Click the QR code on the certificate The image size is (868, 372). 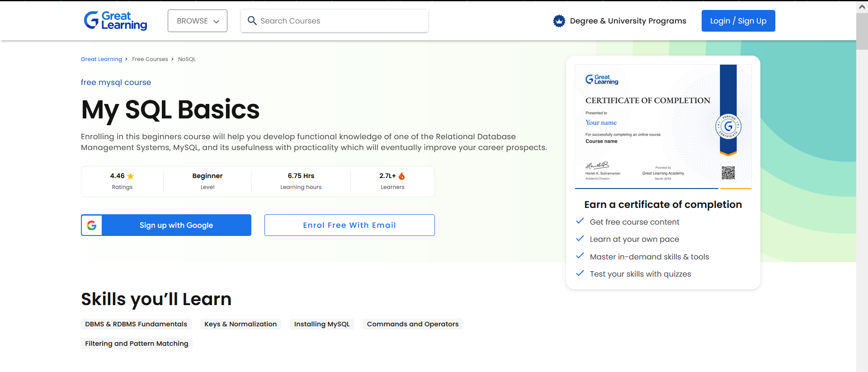(728, 173)
